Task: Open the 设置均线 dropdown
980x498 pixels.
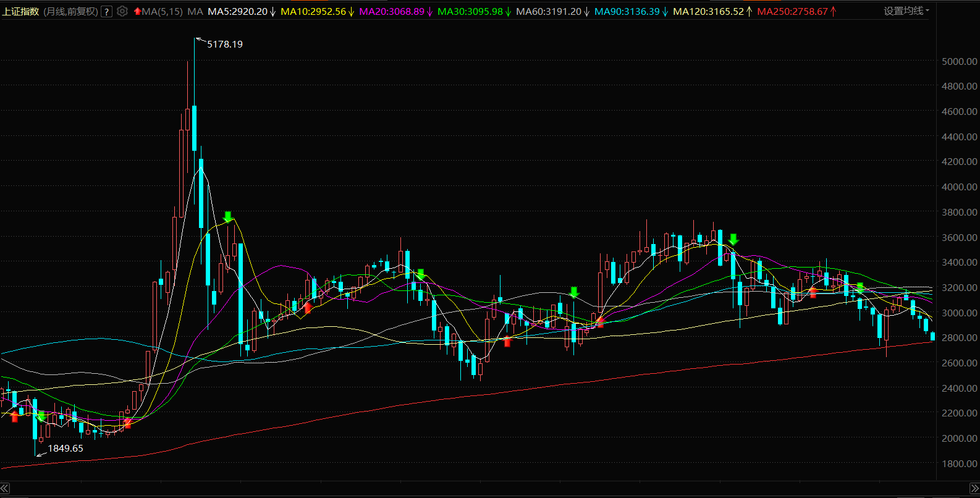Action: (906, 11)
